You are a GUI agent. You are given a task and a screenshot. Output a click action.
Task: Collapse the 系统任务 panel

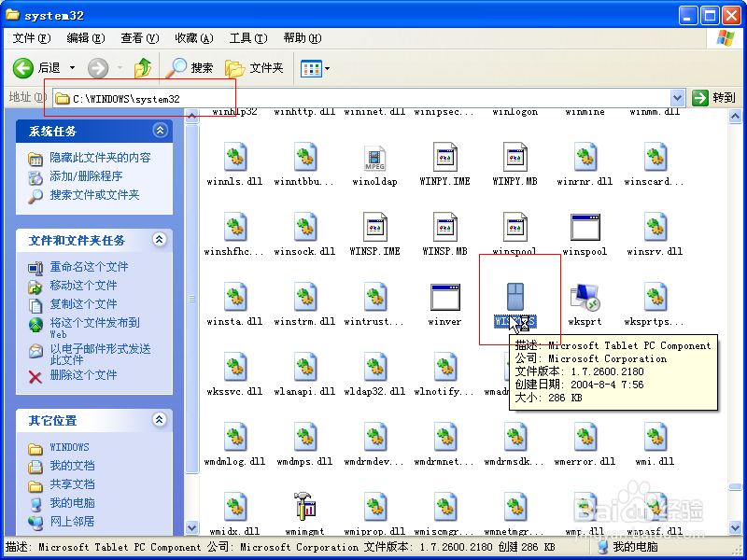160,131
